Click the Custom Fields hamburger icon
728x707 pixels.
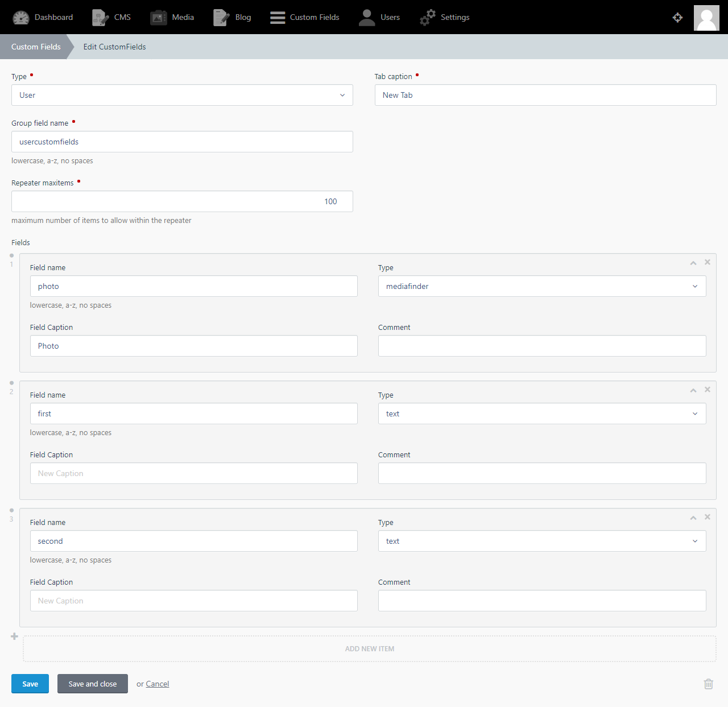tap(278, 18)
